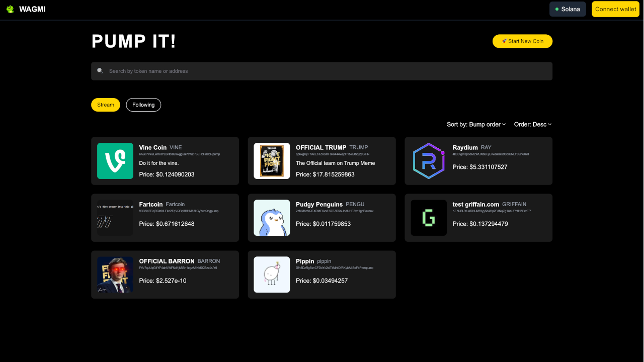Toggle the Following filter
This screenshot has width=644, height=362.
click(143, 105)
